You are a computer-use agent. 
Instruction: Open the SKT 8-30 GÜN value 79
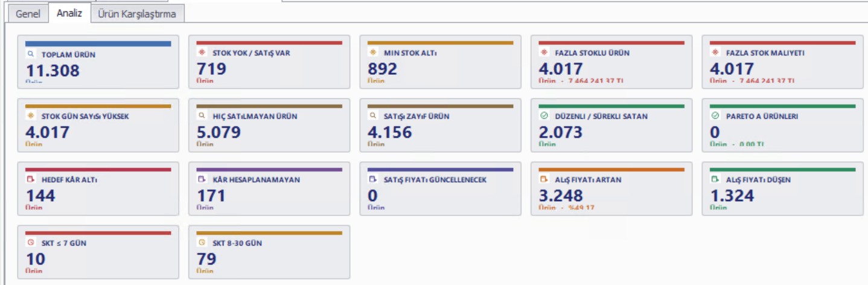(207, 259)
